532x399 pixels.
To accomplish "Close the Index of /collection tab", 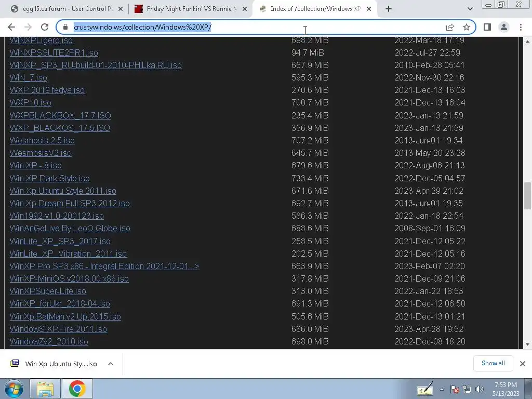I will pyautogui.click(x=369, y=9).
